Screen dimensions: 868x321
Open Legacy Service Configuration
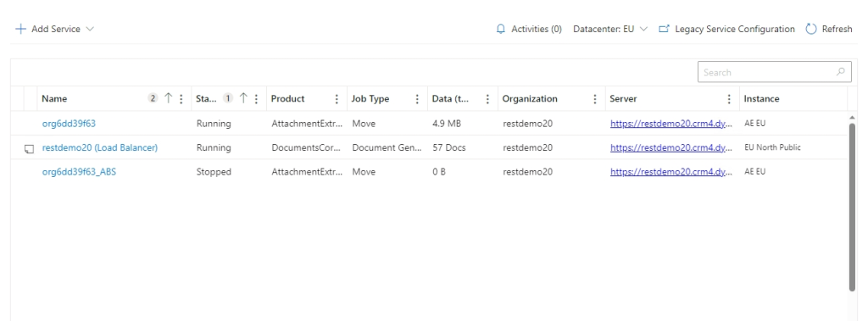point(735,29)
